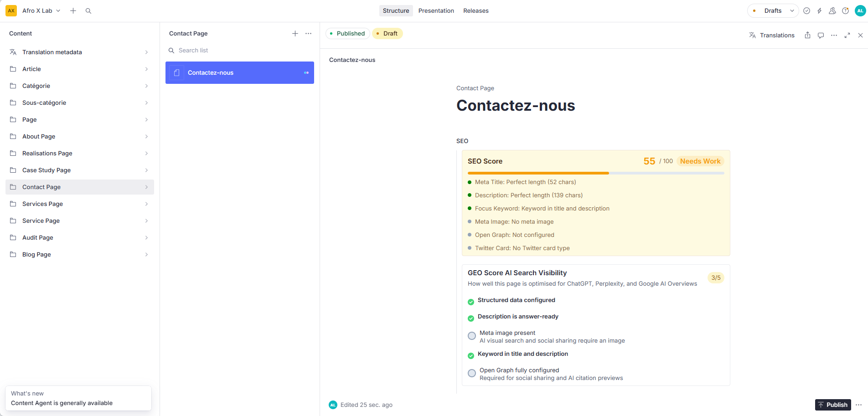Open the help question mark icon

tap(845, 10)
